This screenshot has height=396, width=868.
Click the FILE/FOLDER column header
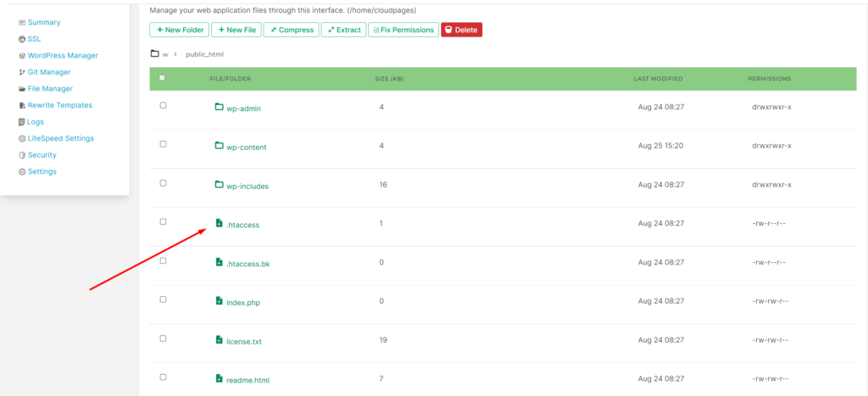[x=231, y=79]
